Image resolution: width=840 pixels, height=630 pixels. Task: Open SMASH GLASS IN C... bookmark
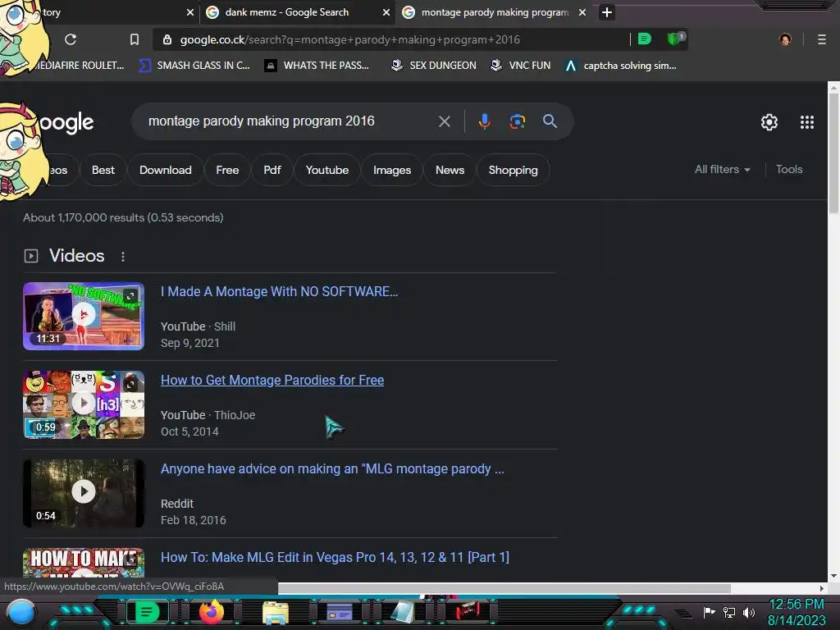pyautogui.click(x=194, y=66)
